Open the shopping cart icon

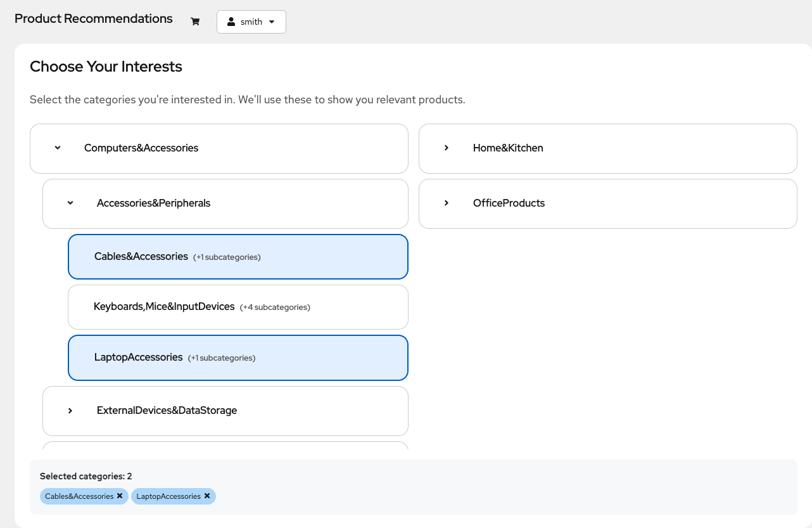point(195,22)
